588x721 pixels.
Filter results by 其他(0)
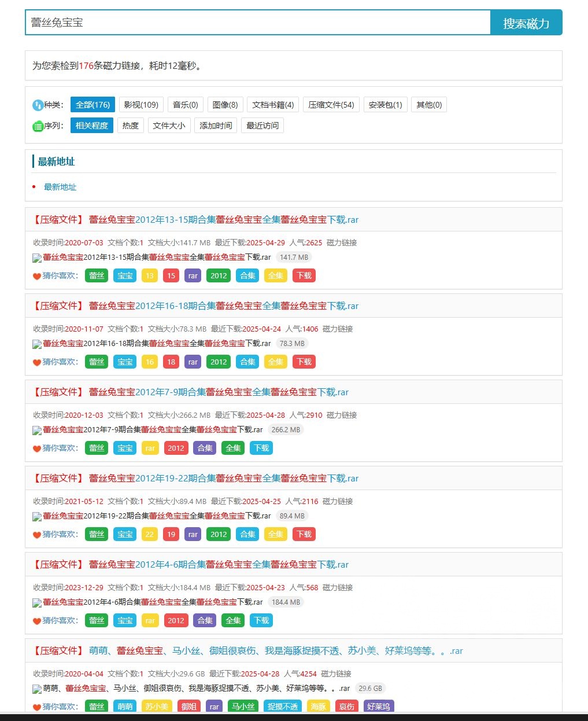429,105
